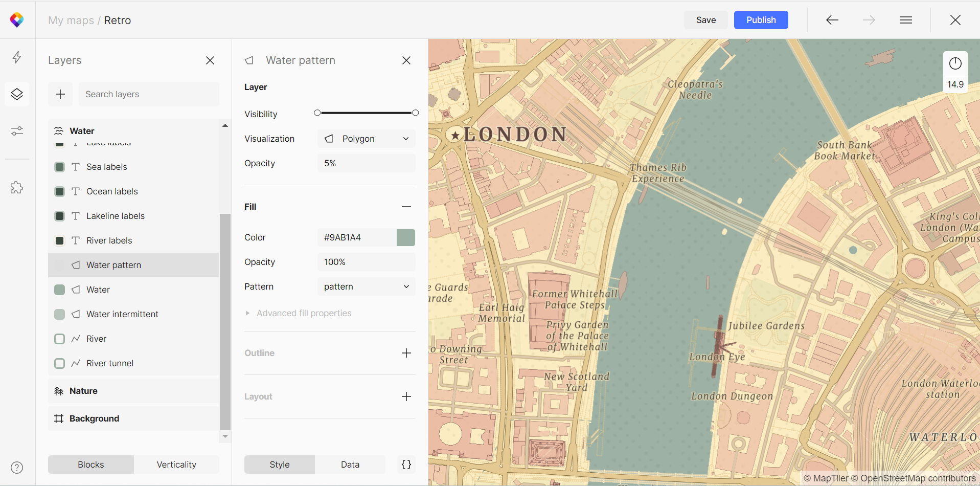
Task: Open the JSON code editor braces icon
Action: pos(406,465)
